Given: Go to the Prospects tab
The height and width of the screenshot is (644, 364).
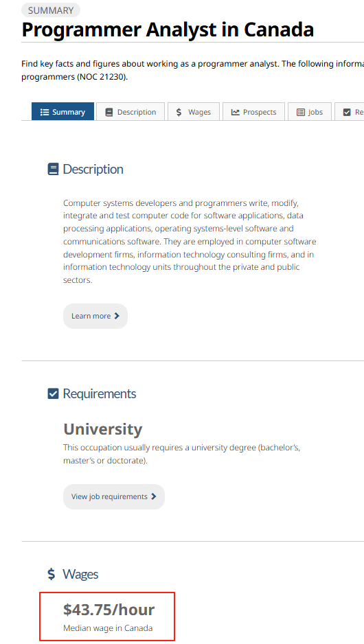Looking at the screenshot, I should (x=253, y=112).
